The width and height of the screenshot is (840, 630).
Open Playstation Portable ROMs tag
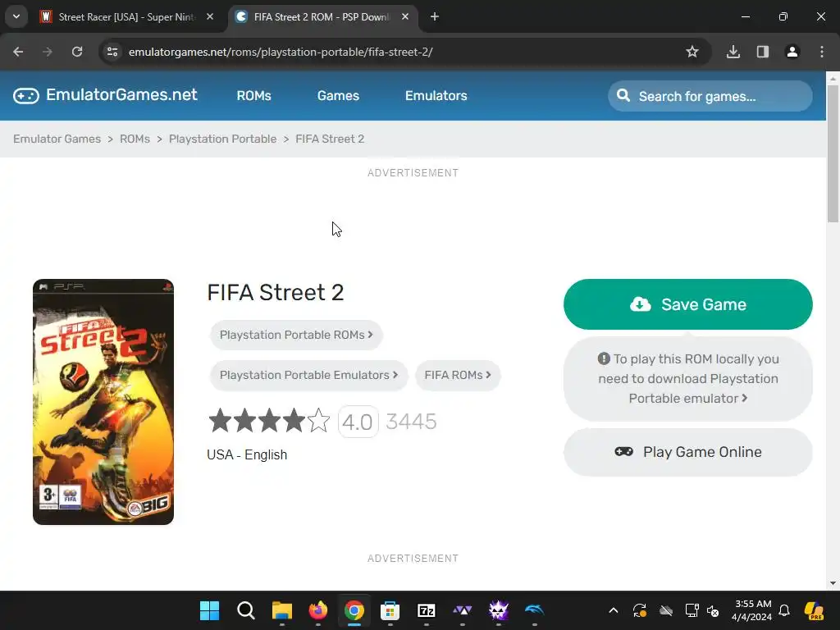[x=296, y=335]
